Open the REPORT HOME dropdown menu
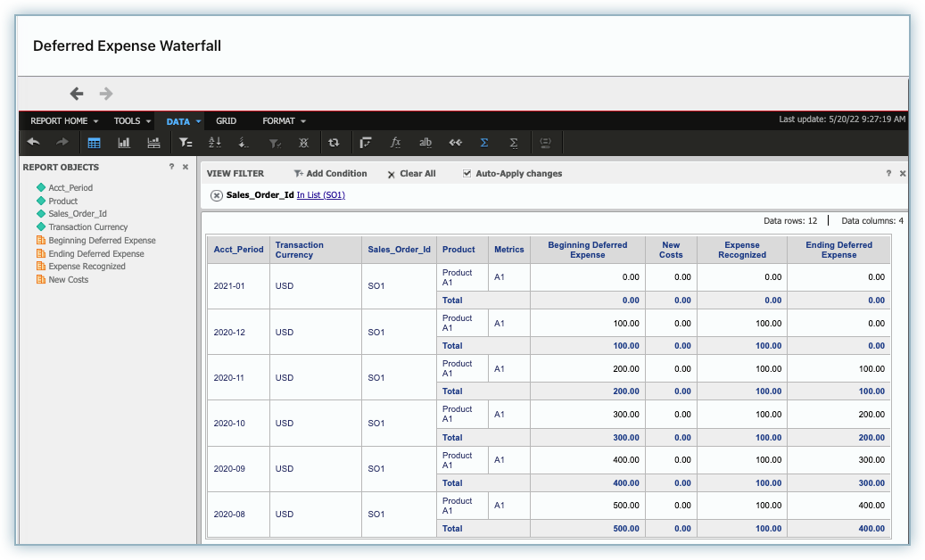Screen dimensions: 925x560 click(64, 121)
